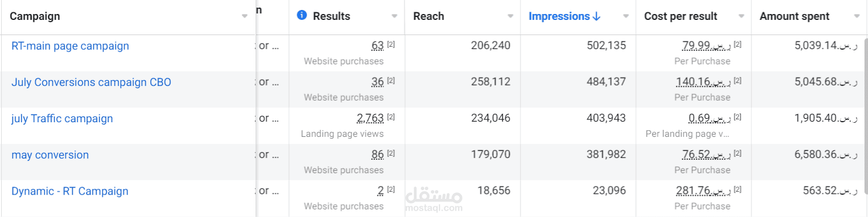868x217 pixels.
Task: Click the 76.52 cost per result value
Action: (x=706, y=154)
